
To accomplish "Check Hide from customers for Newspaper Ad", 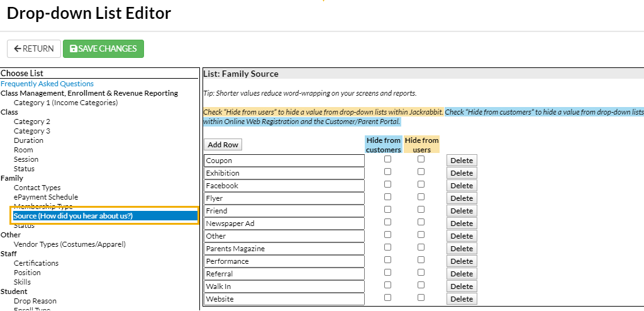I will 387,222.
